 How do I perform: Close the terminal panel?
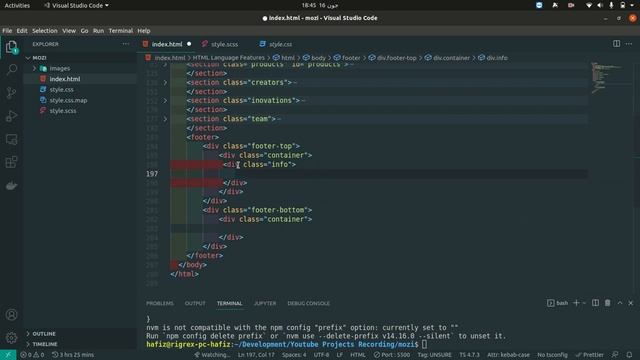tap(631, 303)
